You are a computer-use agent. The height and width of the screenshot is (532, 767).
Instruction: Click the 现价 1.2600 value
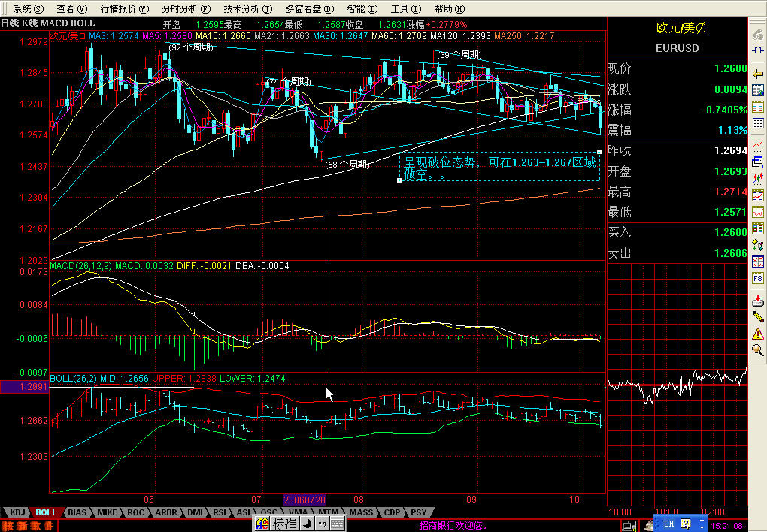[x=730, y=68]
